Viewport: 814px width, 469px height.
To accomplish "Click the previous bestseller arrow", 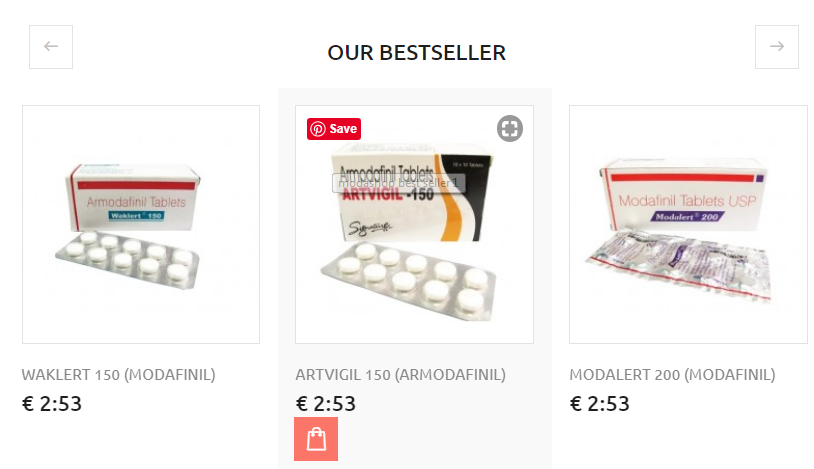I will click(x=51, y=47).
